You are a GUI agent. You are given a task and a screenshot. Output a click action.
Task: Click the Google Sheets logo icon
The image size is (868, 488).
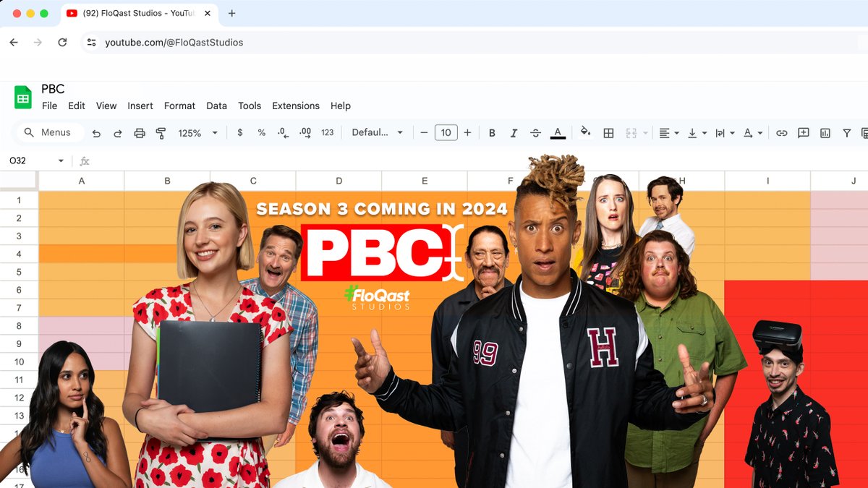tap(23, 97)
